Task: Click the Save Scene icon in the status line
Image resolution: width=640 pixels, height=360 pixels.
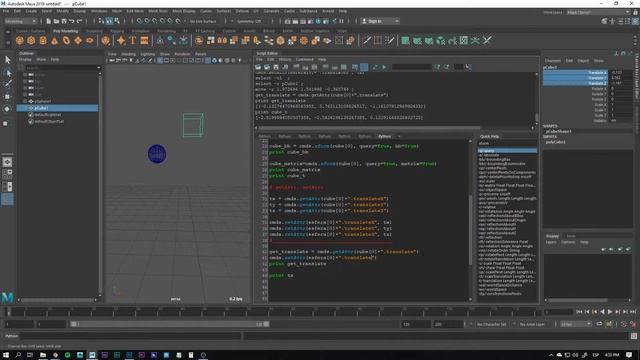Action: coord(64,21)
